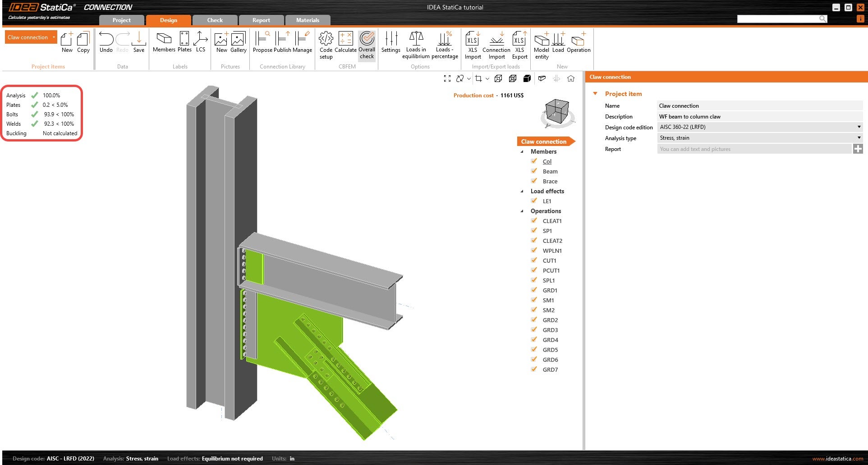Click the Description text field
Image resolution: width=868 pixels, height=465 pixels.
tap(759, 117)
